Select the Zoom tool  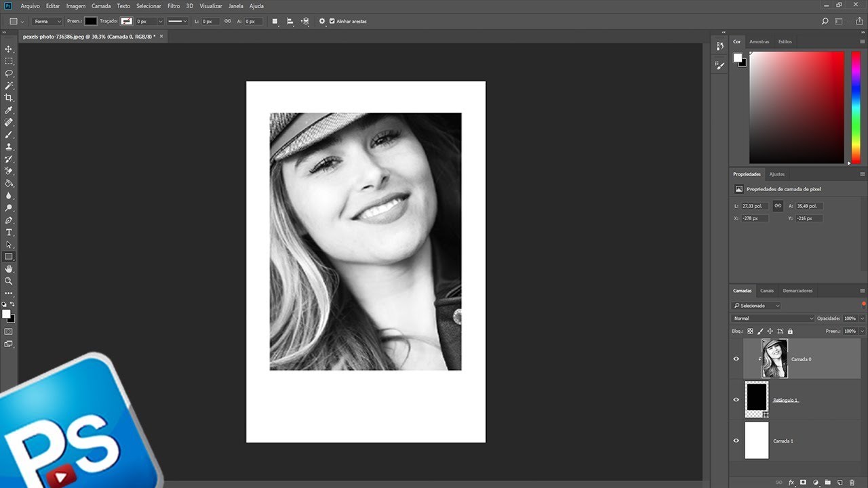(9, 281)
